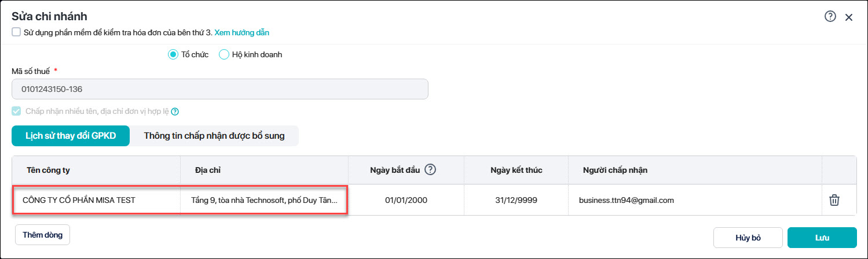The width and height of the screenshot is (868, 259).
Task: Close the Sửa chi nhánh dialog
Action: (x=849, y=17)
